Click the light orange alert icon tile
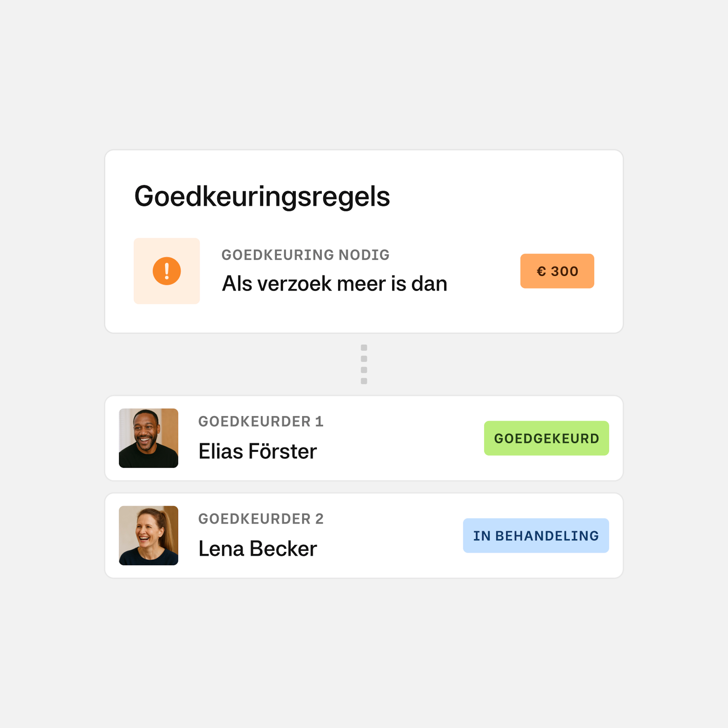This screenshot has width=728, height=728. click(167, 271)
